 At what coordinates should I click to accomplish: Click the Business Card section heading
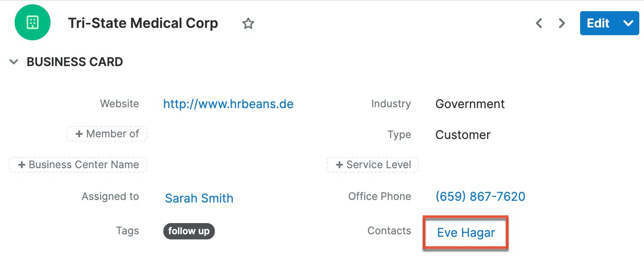[75, 62]
